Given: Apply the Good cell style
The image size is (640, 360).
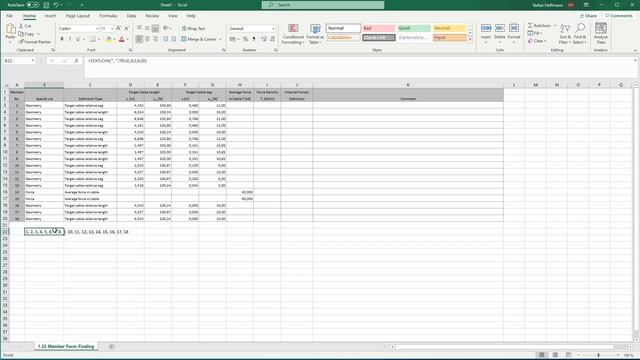Looking at the screenshot, I should click(414, 28).
